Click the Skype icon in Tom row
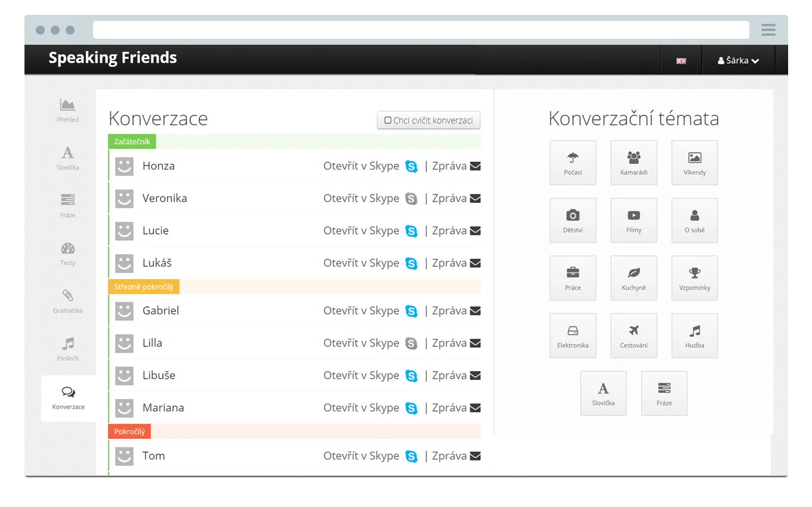812x507 pixels. tap(411, 456)
